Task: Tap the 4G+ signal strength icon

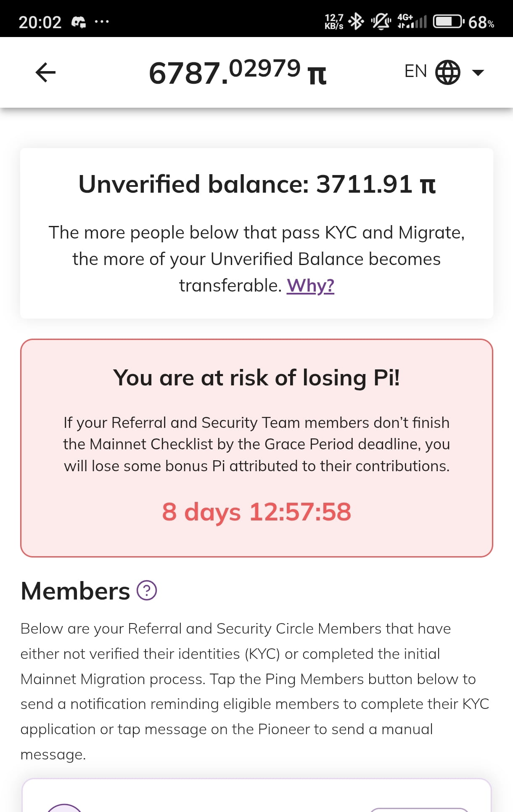Action: (412, 21)
